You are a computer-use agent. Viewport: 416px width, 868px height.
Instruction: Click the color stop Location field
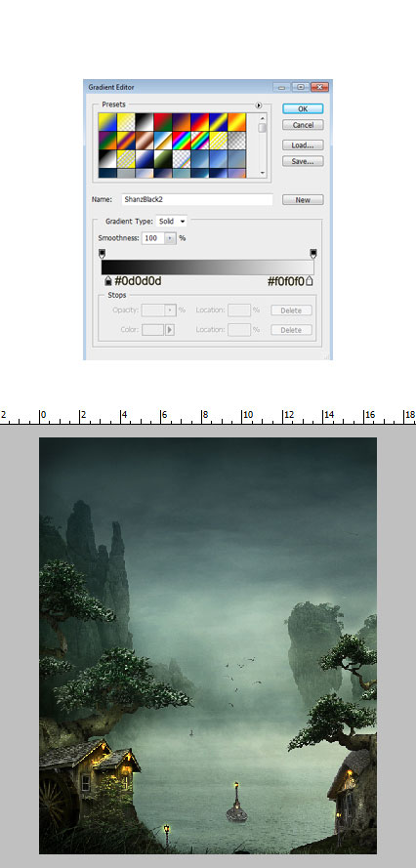pyautogui.click(x=239, y=330)
